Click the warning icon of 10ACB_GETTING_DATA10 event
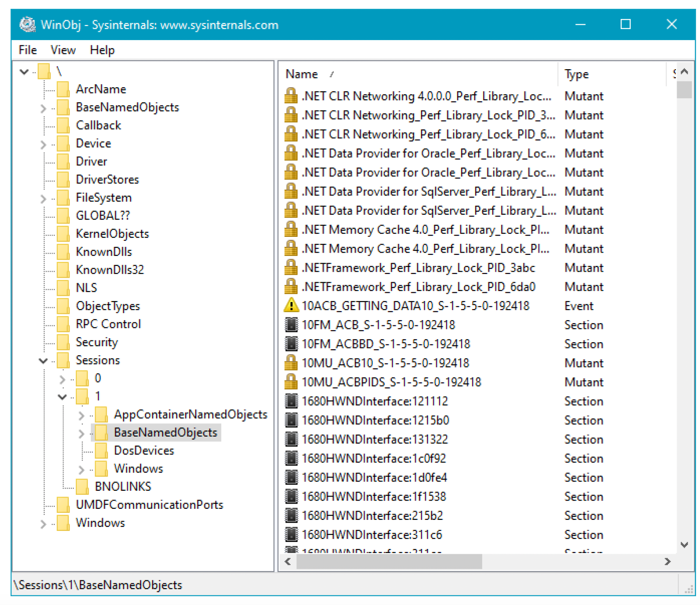 [291, 306]
